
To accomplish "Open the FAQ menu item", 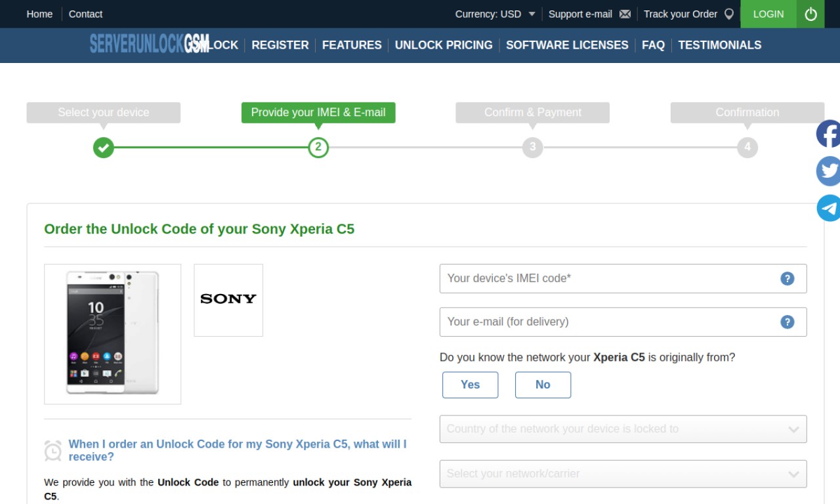I will pyautogui.click(x=653, y=45).
